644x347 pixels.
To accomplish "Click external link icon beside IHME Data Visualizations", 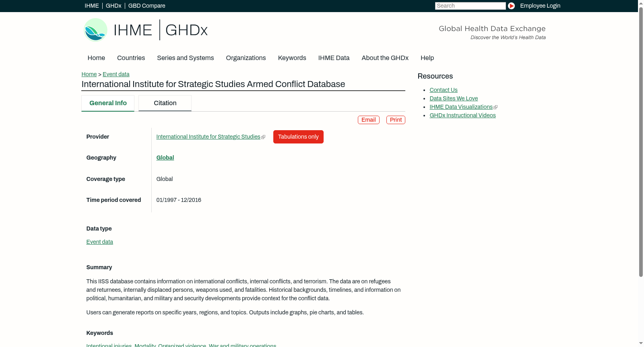I will pos(495,107).
